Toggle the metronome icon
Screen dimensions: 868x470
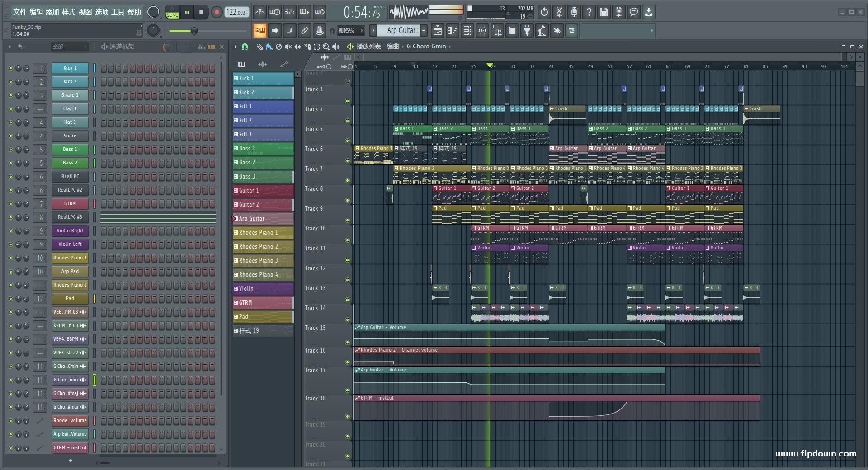(x=259, y=12)
